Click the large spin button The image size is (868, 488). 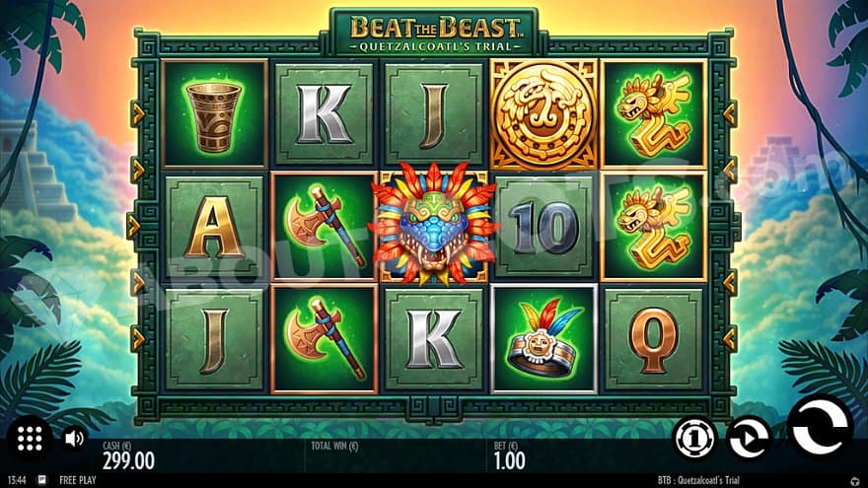click(822, 427)
